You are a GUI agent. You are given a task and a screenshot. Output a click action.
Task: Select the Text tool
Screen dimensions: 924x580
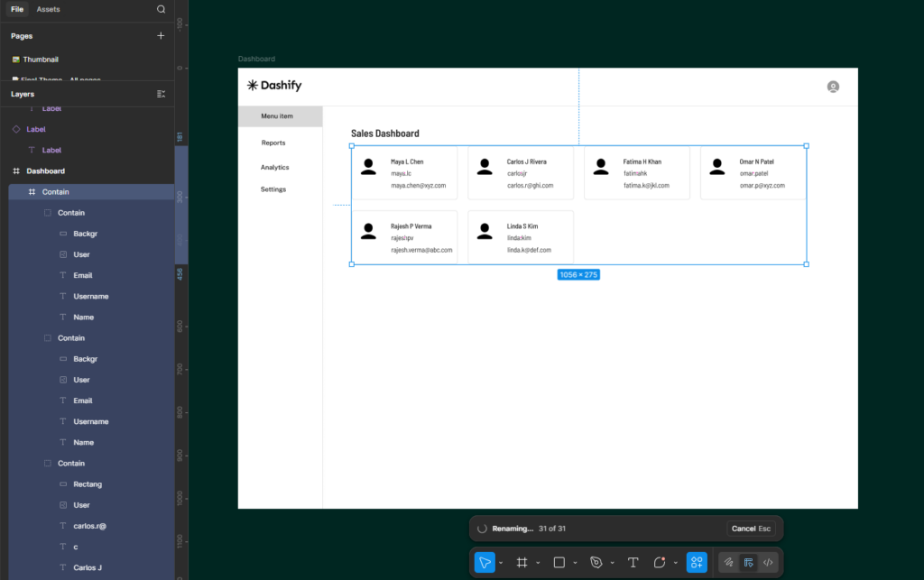point(633,562)
